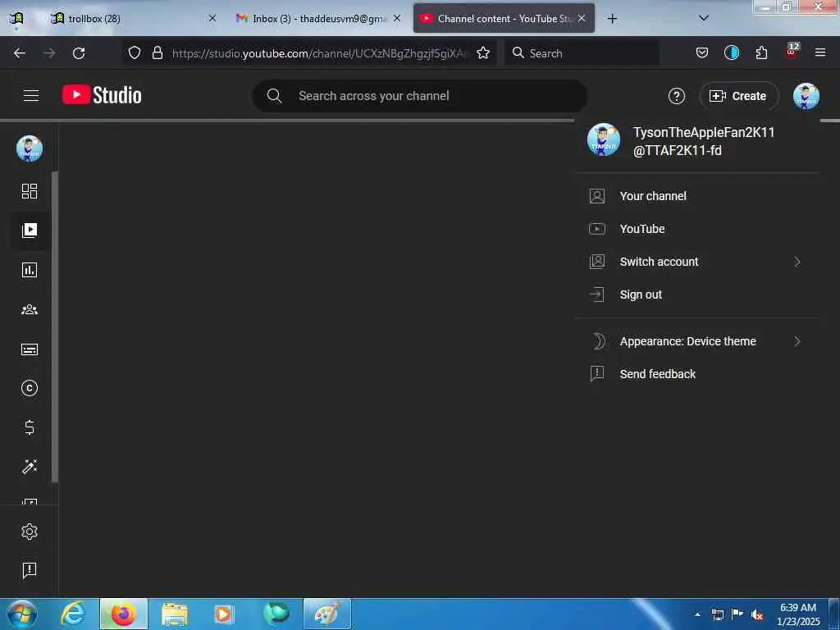Bookmark this page with the star
Image resolution: width=840 pixels, height=630 pixels.
[483, 53]
